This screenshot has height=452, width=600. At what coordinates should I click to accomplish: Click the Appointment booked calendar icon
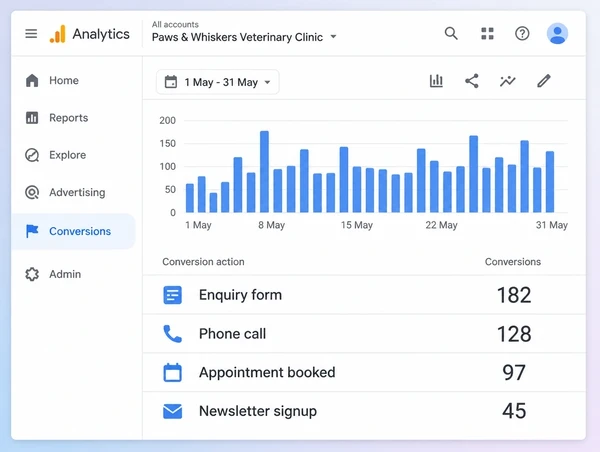tap(173, 372)
